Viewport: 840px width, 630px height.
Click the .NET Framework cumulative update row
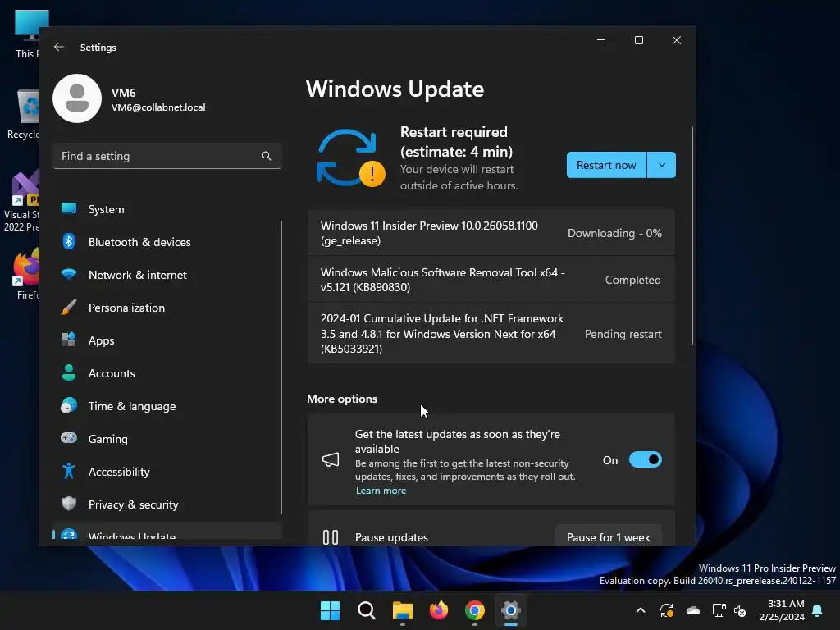click(491, 333)
